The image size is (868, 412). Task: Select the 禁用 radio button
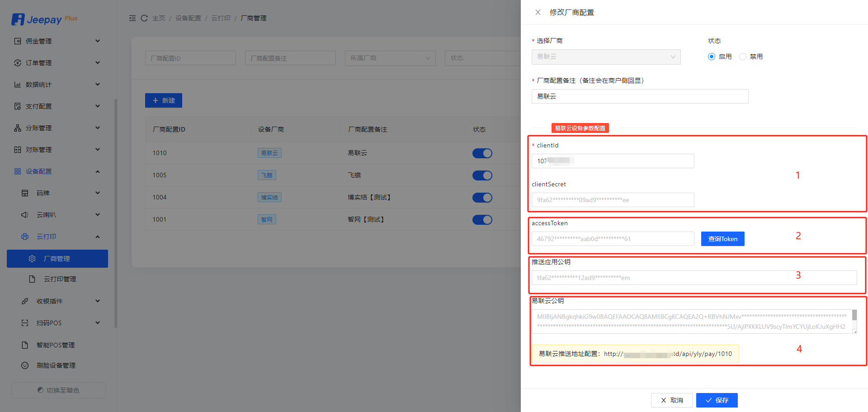[x=743, y=57]
